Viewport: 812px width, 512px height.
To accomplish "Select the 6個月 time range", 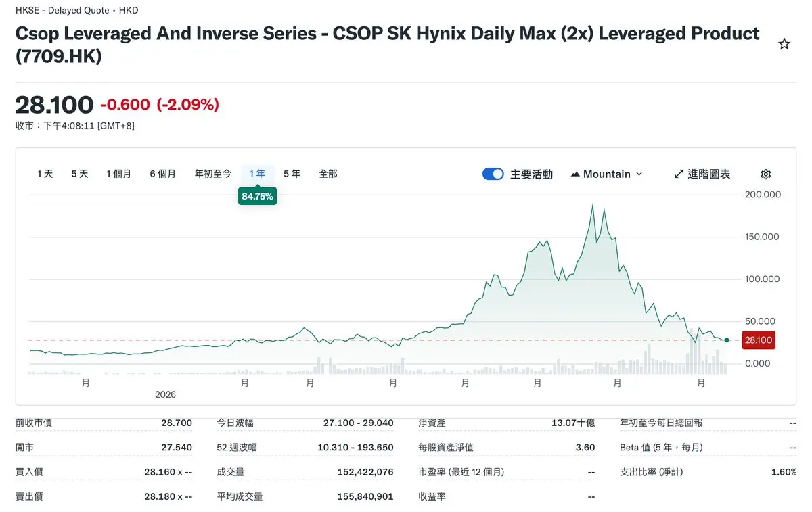I will [x=162, y=174].
